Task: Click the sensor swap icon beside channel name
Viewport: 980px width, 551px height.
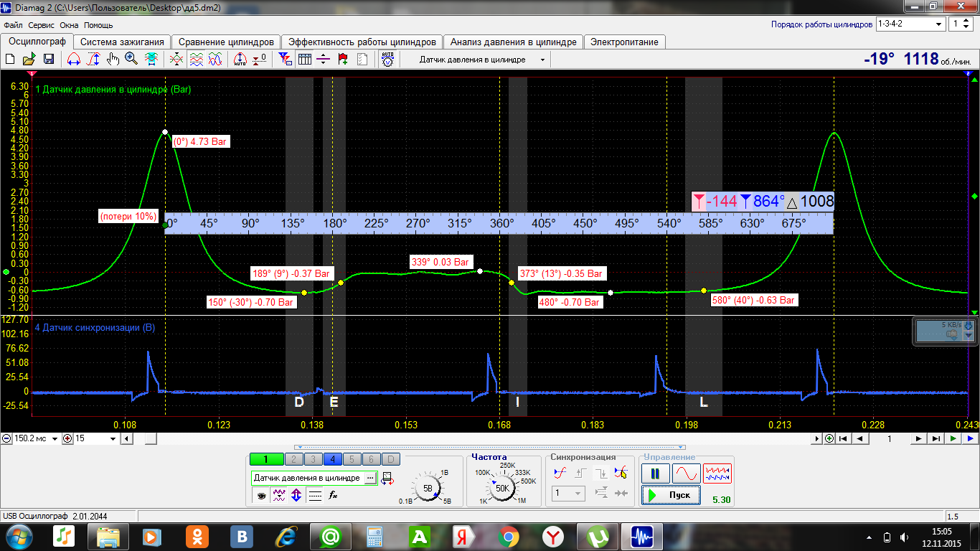Action: [387, 478]
